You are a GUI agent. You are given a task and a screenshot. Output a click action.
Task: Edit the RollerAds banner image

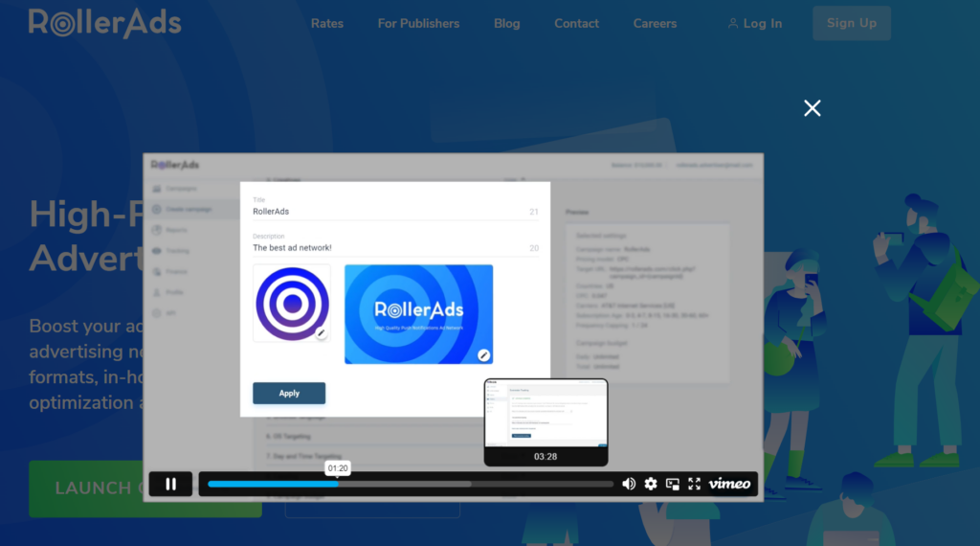coord(483,355)
